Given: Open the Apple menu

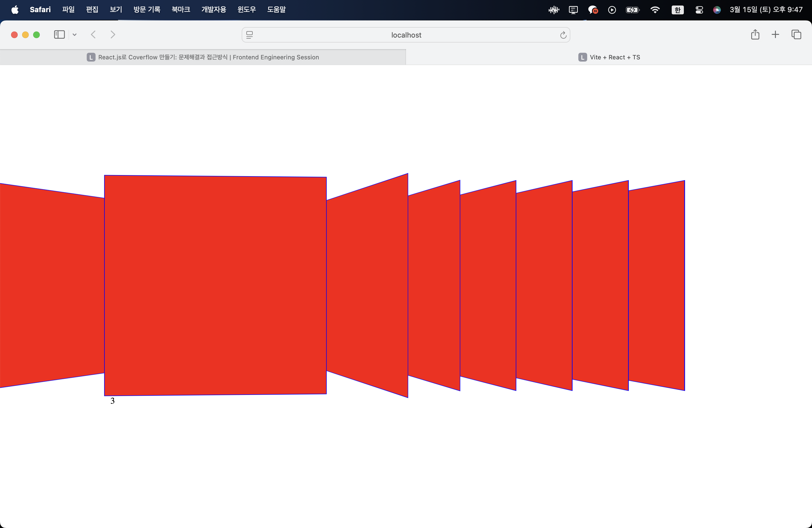Looking at the screenshot, I should point(15,10).
